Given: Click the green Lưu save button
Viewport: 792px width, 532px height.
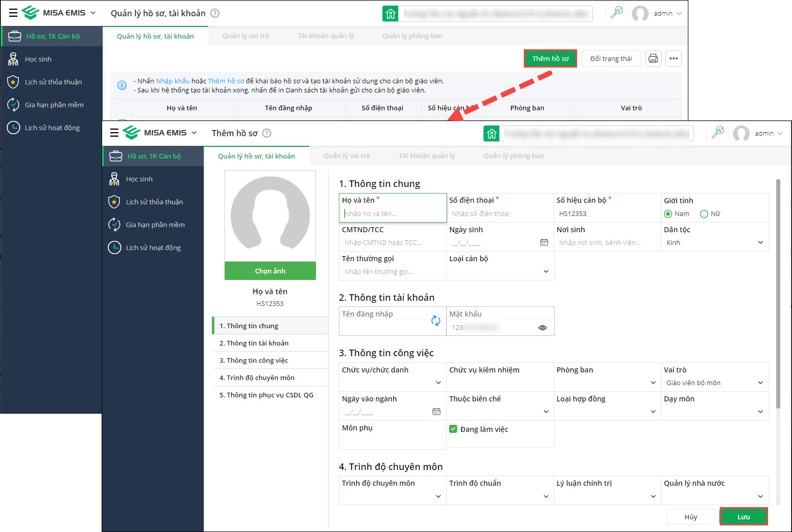Looking at the screenshot, I should coord(744,517).
